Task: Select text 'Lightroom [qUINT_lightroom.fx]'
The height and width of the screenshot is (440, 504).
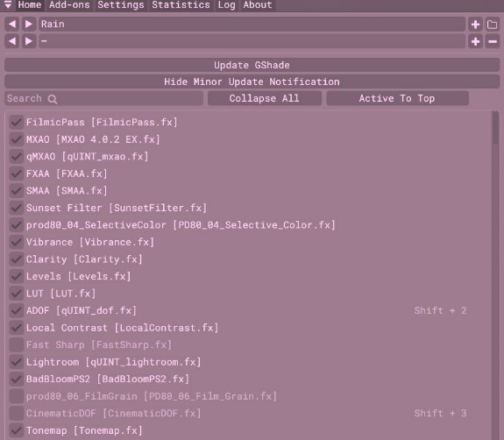Action: point(113,362)
